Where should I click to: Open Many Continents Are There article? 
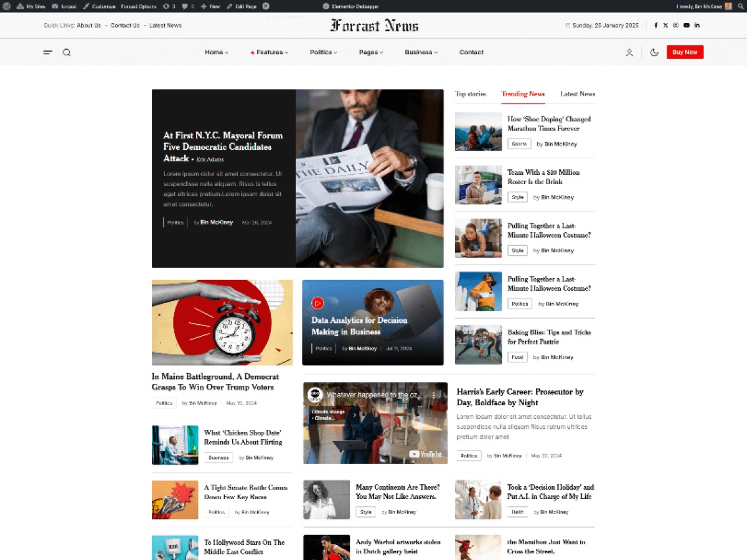pyautogui.click(x=398, y=492)
